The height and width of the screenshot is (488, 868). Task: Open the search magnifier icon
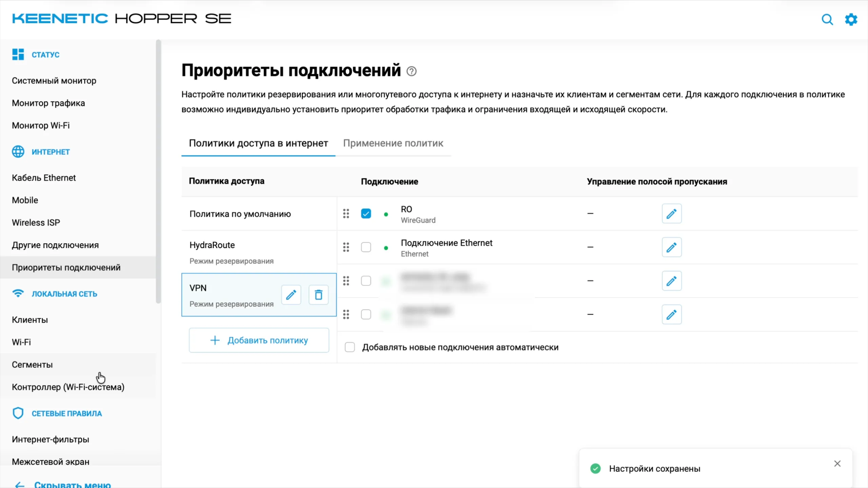pos(827,19)
